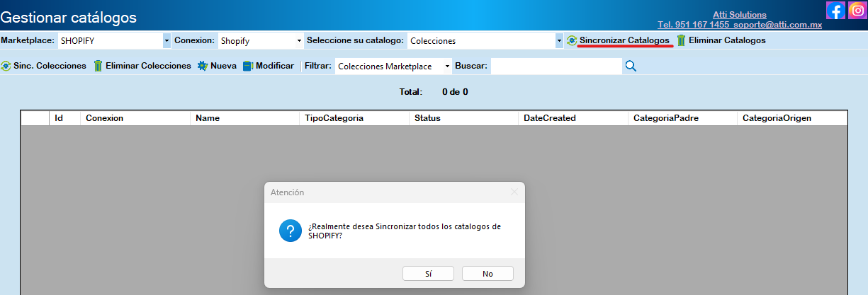Click the Sinc. Colecciones sync icon

pos(6,66)
